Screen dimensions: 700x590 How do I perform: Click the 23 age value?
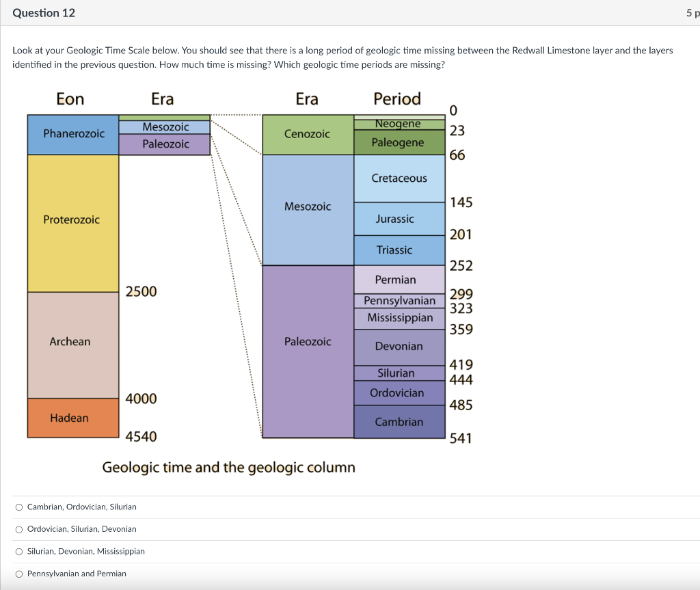tap(457, 131)
